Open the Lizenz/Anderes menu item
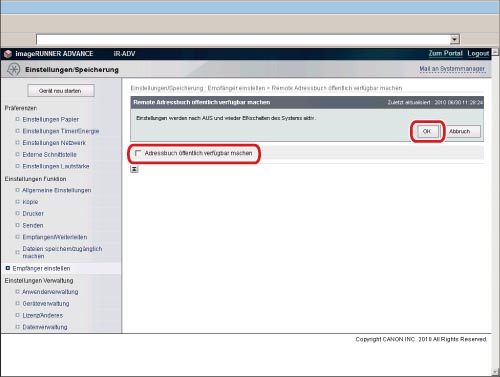This screenshot has width=500, height=377. coord(43,315)
